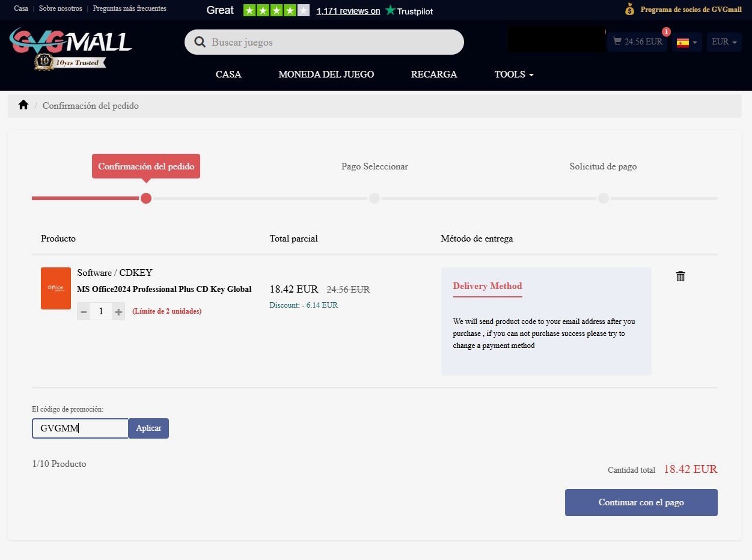
Task: Open the RECARGA menu item
Action: tap(434, 75)
